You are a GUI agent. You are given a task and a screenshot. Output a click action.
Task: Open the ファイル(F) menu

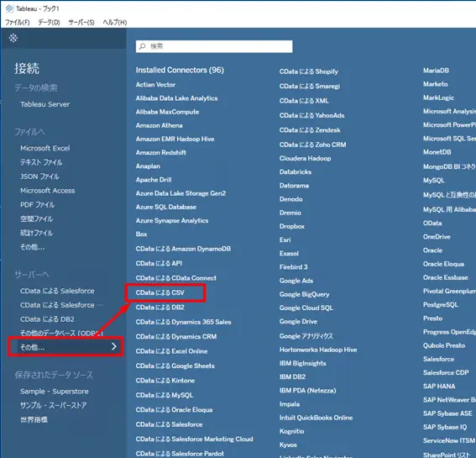point(18,22)
